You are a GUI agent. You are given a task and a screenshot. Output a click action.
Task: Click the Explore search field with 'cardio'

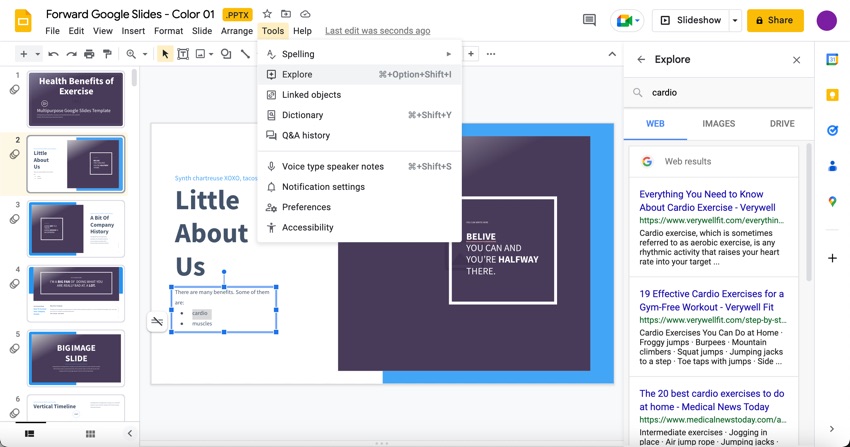720,92
